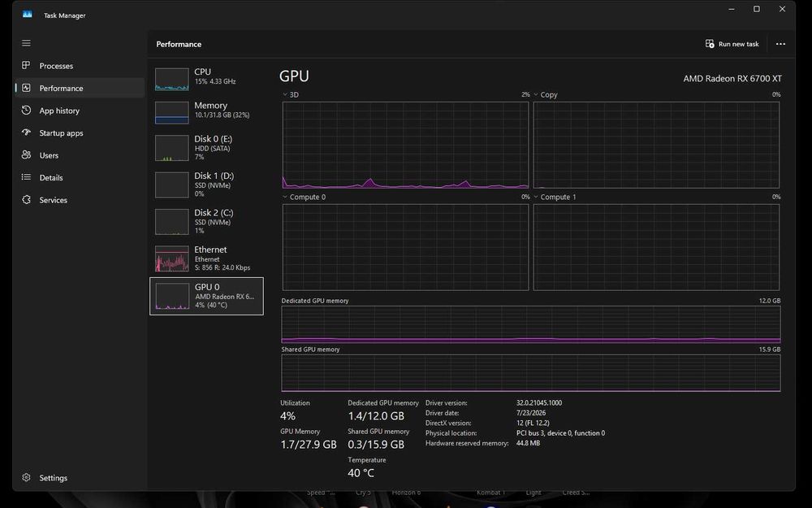The image size is (812, 508).
Task: Select the Disk 0 (E:) thumbnail graph
Action: [172, 148]
